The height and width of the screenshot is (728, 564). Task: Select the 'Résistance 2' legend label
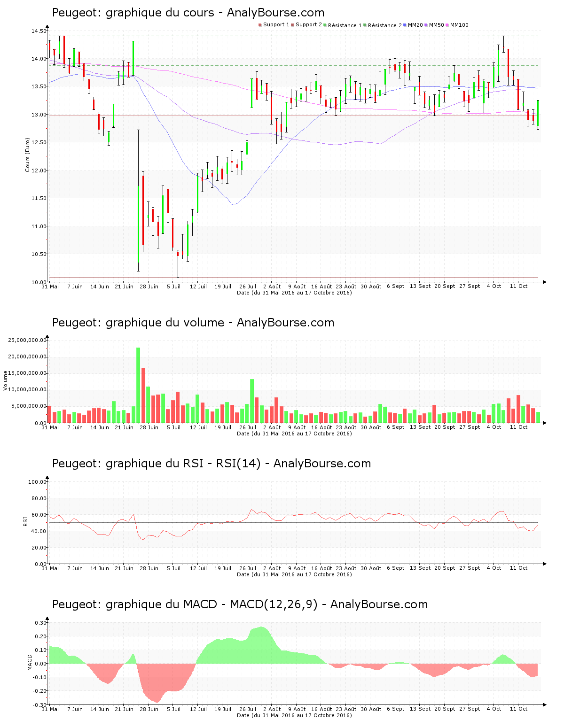pyautogui.click(x=385, y=25)
